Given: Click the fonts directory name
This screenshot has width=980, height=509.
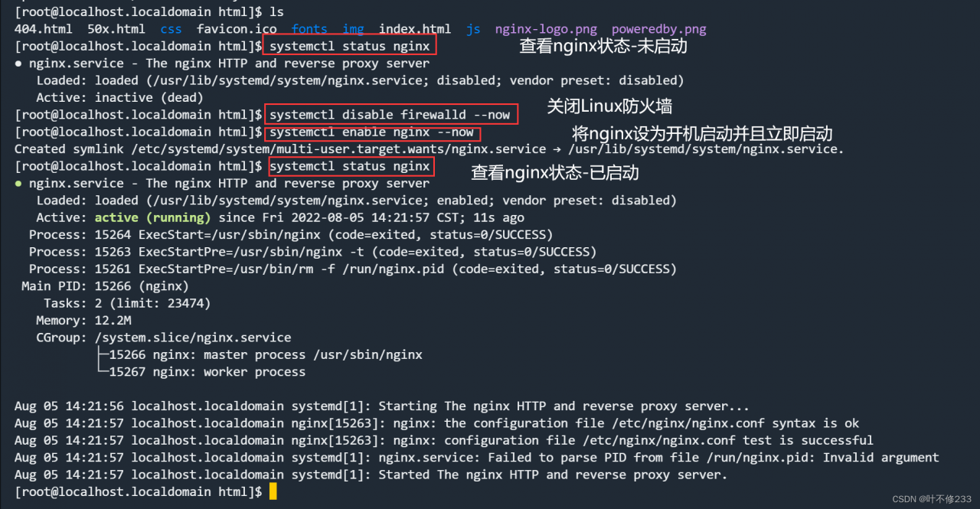Looking at the screenshot, I should pos(309,30).
